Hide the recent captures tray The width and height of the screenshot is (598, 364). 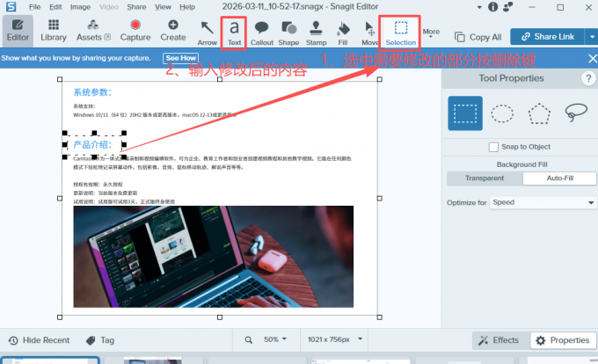tap(37, 340)
